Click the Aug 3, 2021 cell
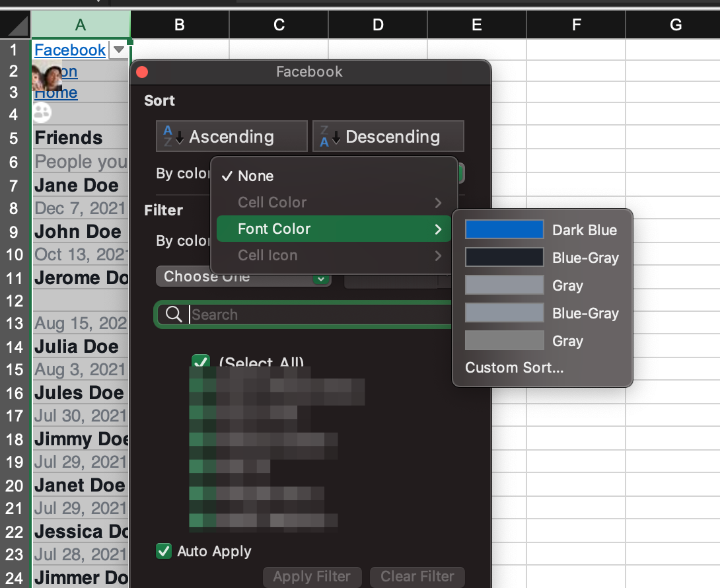720x588 pixels. click(81, 369)
